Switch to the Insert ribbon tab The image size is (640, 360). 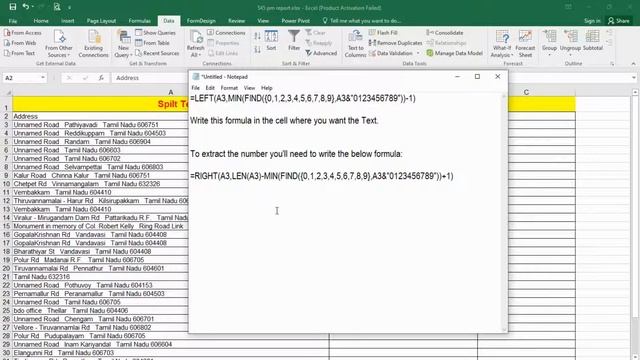[x=68, y=21]
